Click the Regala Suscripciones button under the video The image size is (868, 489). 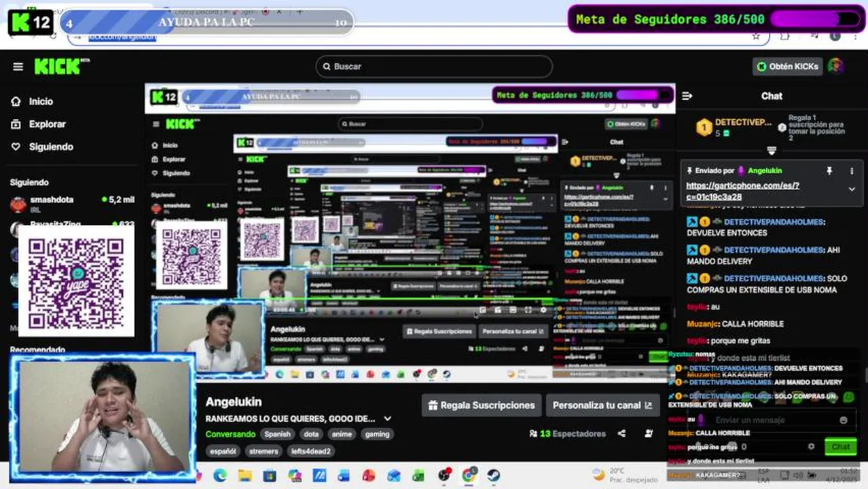point(482,405)
